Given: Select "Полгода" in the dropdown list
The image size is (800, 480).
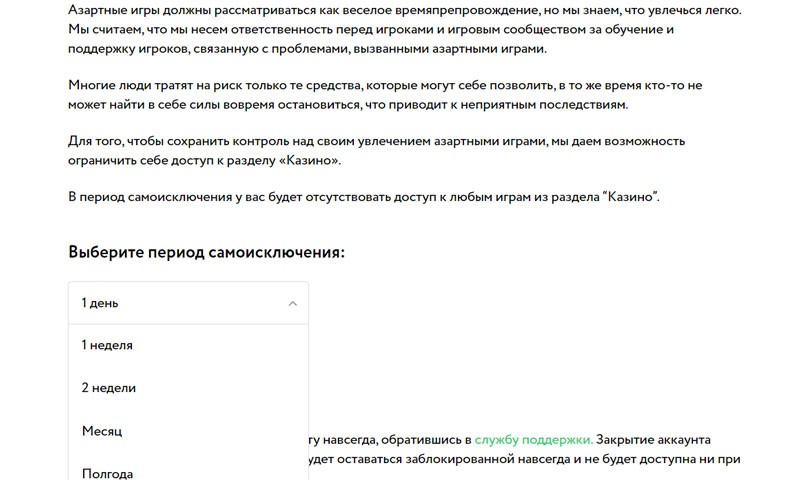Looking at the screenshot, I should pyautogui.click(x=107, y=473).
